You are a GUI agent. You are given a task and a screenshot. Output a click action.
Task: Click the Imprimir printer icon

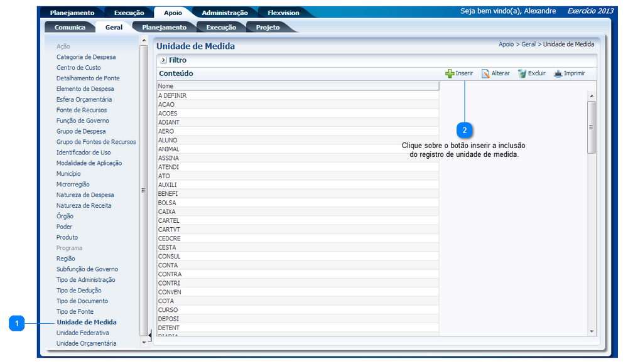click(x=558, y=73)
